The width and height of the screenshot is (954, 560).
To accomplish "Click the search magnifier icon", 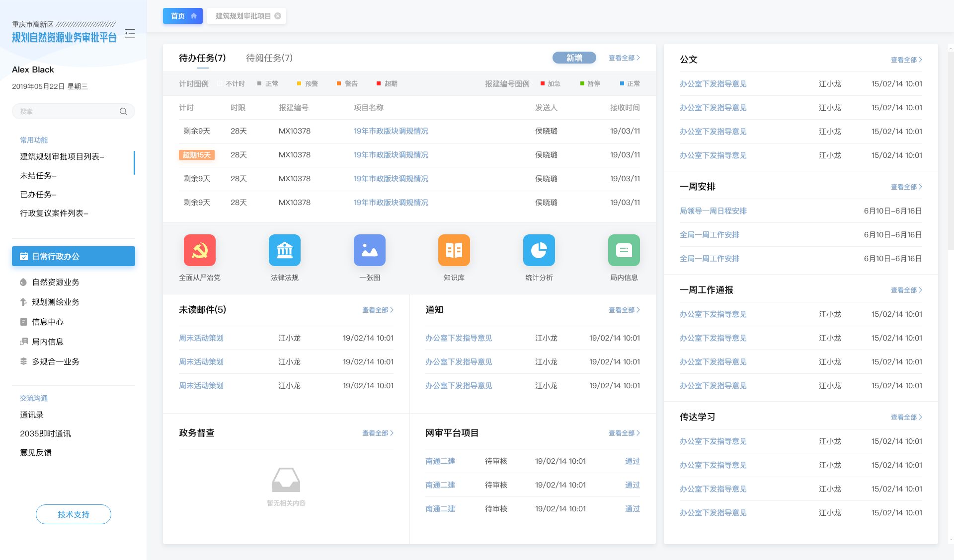I will 123,111.
